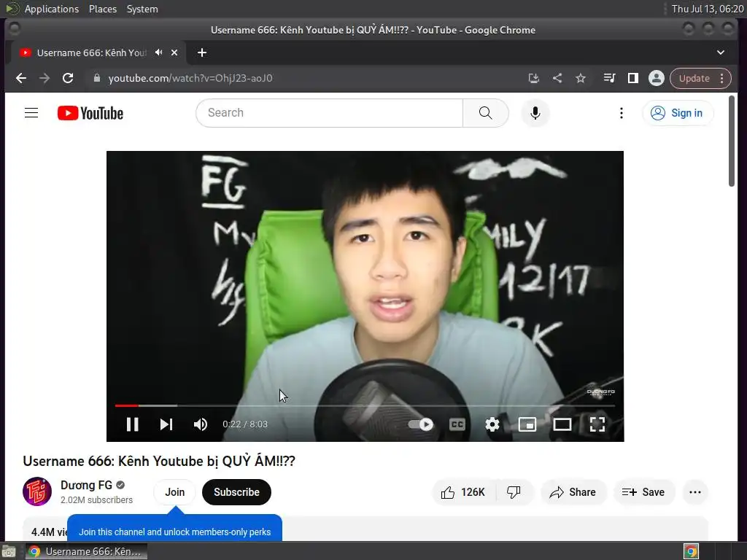This screenshot has height=560, width=747.
Task: Toggle the autoplay switch
Action: click(421, 424)
